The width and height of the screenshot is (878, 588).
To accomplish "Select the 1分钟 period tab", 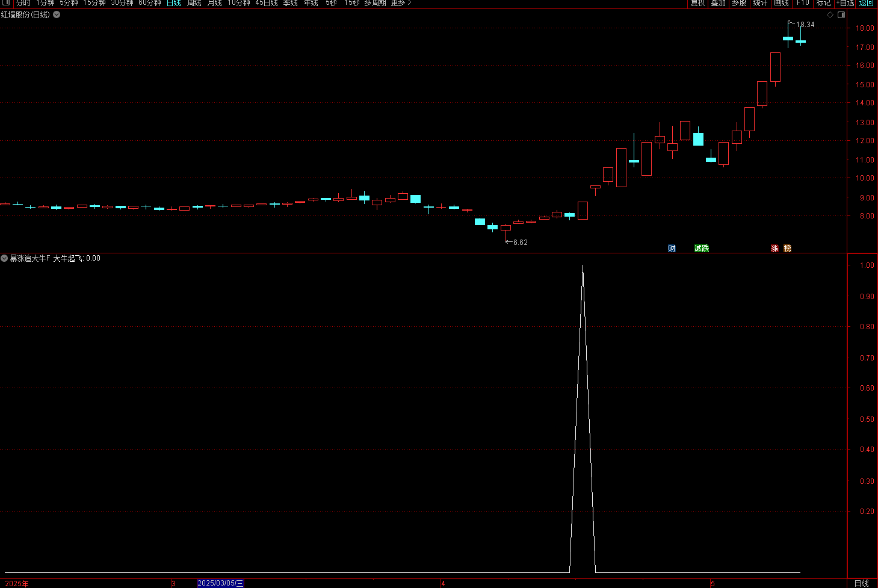I will click(45, 3).
